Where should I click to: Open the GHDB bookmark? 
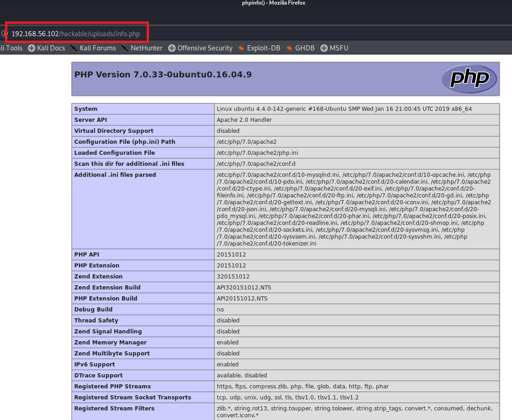(300, 48)
